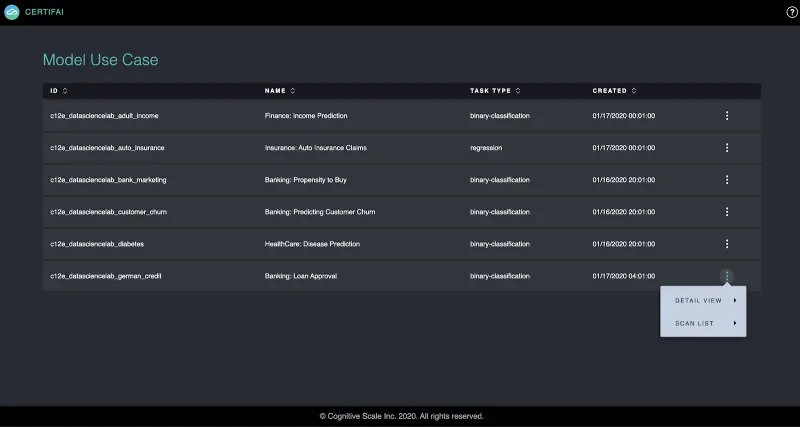800x427 pixels.
Task: Click the Certifai logo icon
Action: pyautogui.click(x=12, y=12)
